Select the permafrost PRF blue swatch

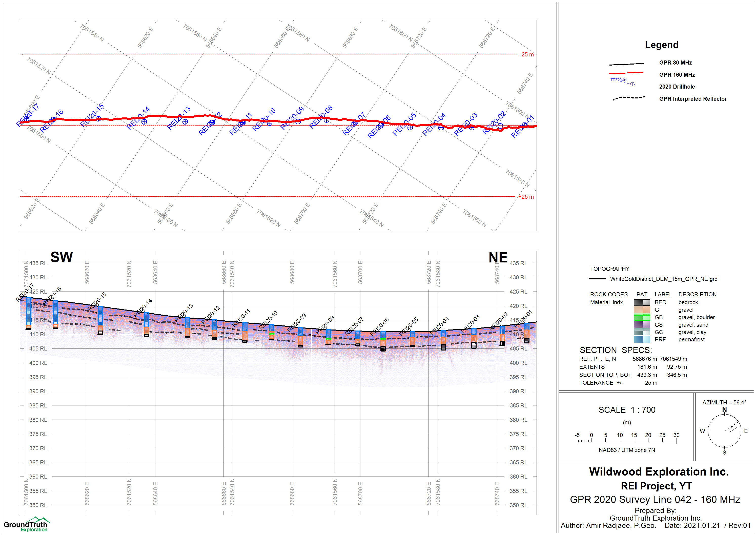pos(642,339)
